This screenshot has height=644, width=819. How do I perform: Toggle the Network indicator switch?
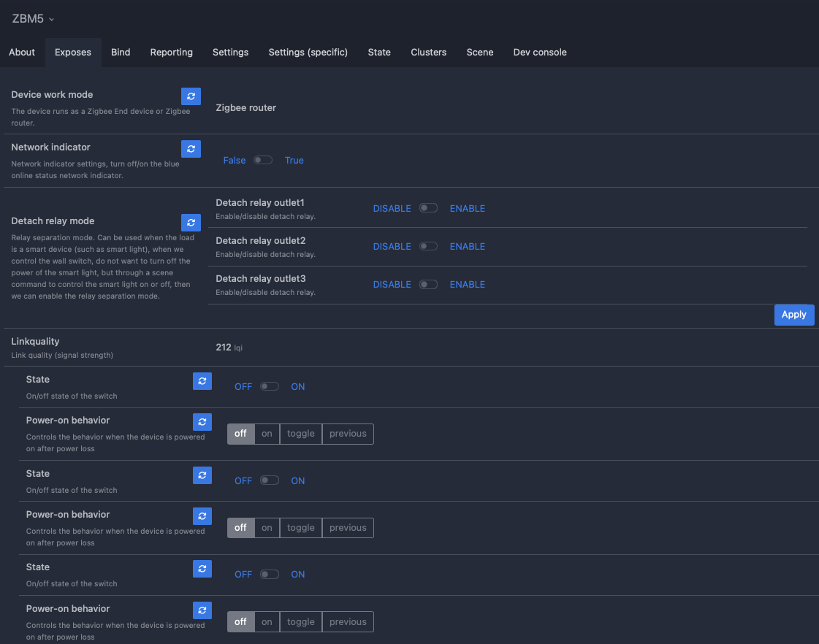pyautogui.click(x=263, y=160)
